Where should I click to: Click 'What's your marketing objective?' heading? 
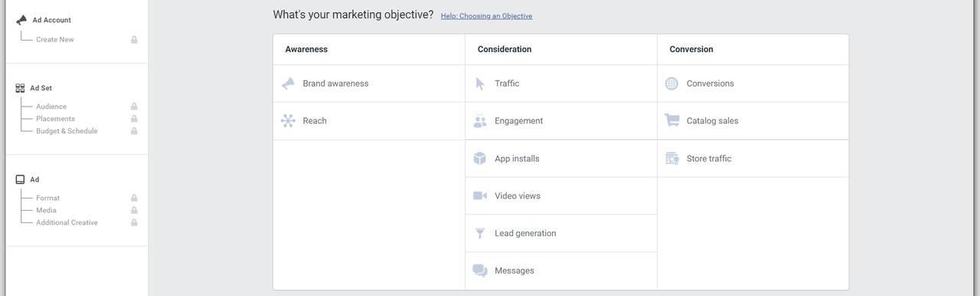point(353,15)
